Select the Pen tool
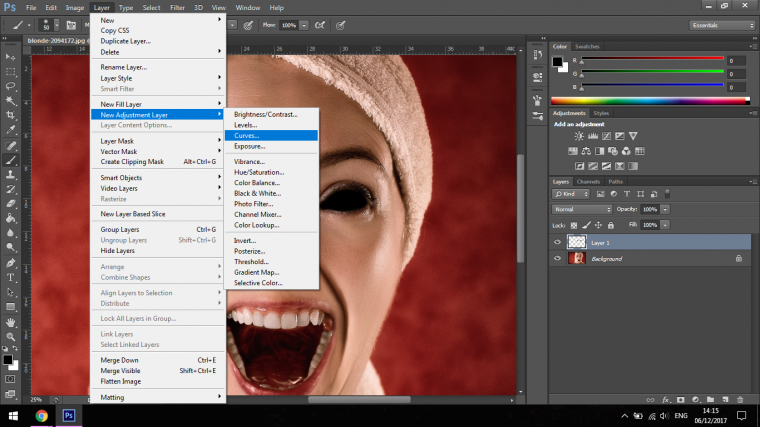The image size is (760, 427). click(10, 263)
